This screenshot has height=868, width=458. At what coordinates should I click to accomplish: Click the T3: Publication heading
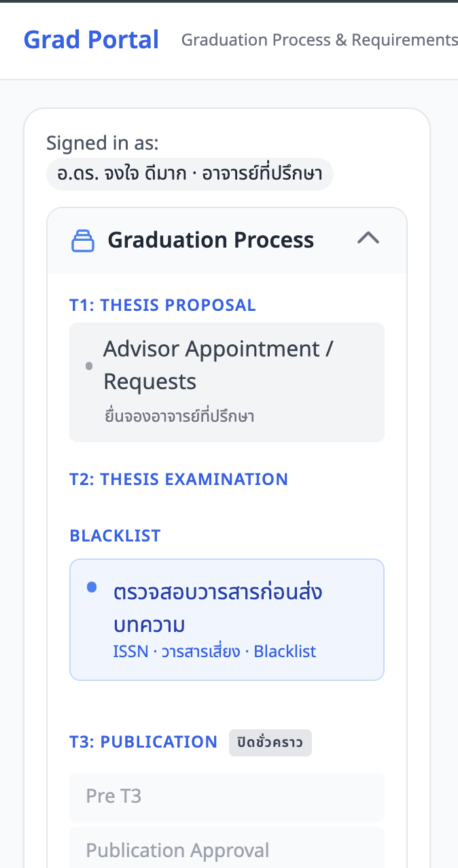click(x=143, y=742)
